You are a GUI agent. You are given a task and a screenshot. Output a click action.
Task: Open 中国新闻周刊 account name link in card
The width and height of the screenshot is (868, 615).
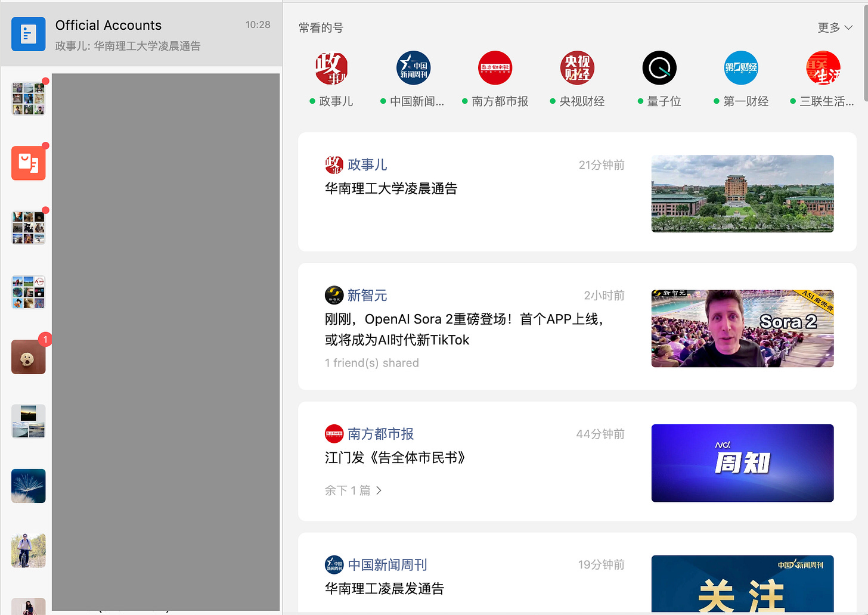pyautogui.click(x=387, y=565)
